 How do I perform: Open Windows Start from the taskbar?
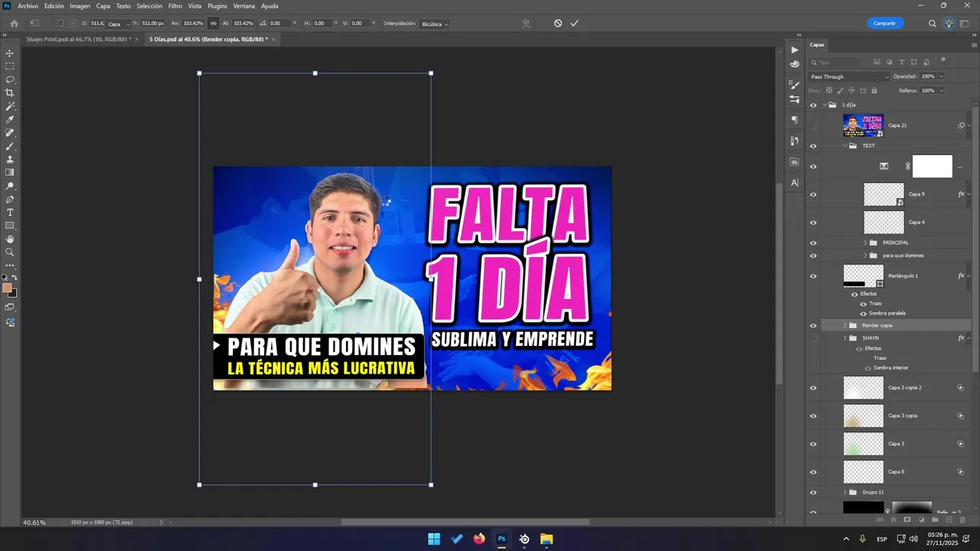tap(434, 539)
